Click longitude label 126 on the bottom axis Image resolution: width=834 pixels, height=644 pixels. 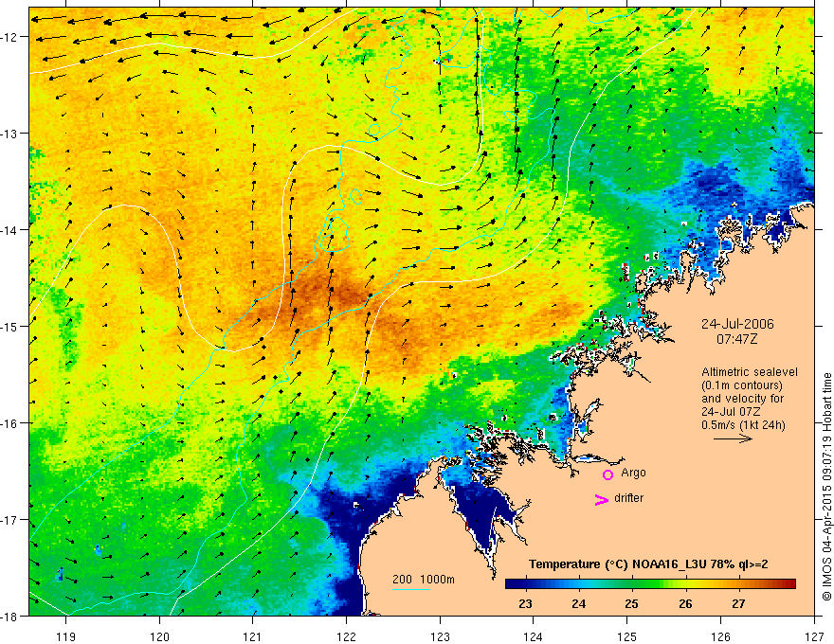(720, 636)
